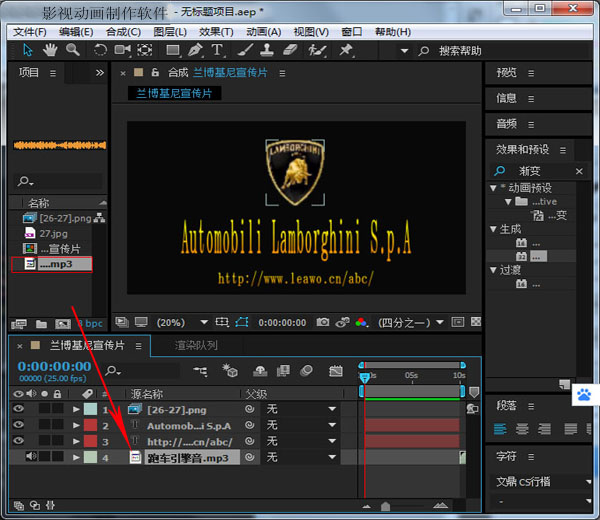The height and width of the screenshot is (520, 600).
Task: Open the 文件(F) menu
Action: click(x=30, y=32)
